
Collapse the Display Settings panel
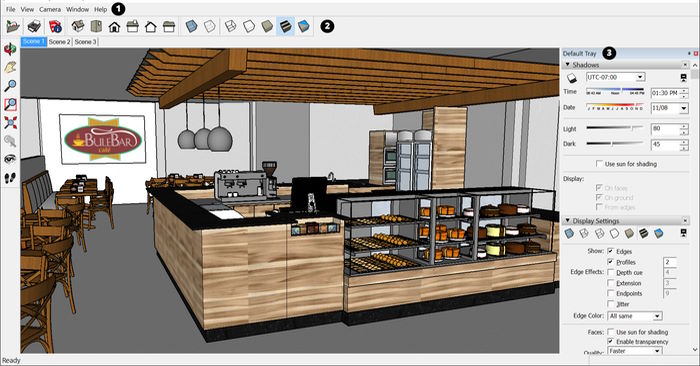click(x=567, y=220)
